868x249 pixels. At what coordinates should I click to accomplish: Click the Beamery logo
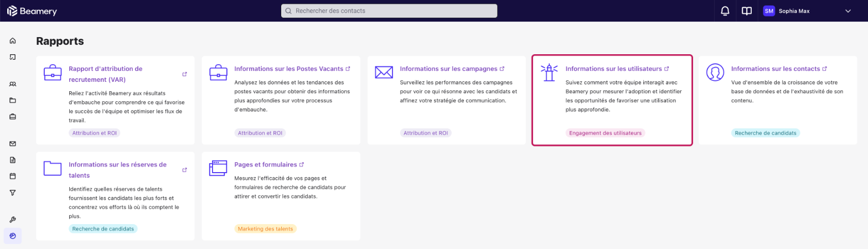tap(32, 11)
